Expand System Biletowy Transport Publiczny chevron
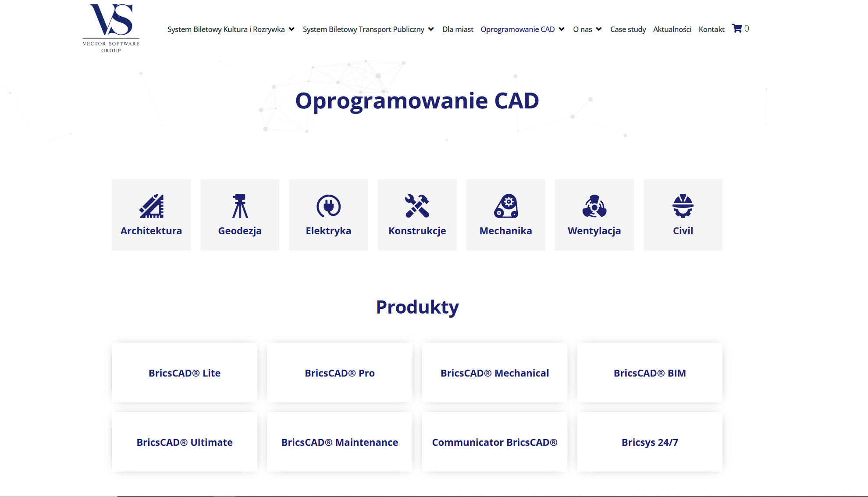 [x=431, y=29]
